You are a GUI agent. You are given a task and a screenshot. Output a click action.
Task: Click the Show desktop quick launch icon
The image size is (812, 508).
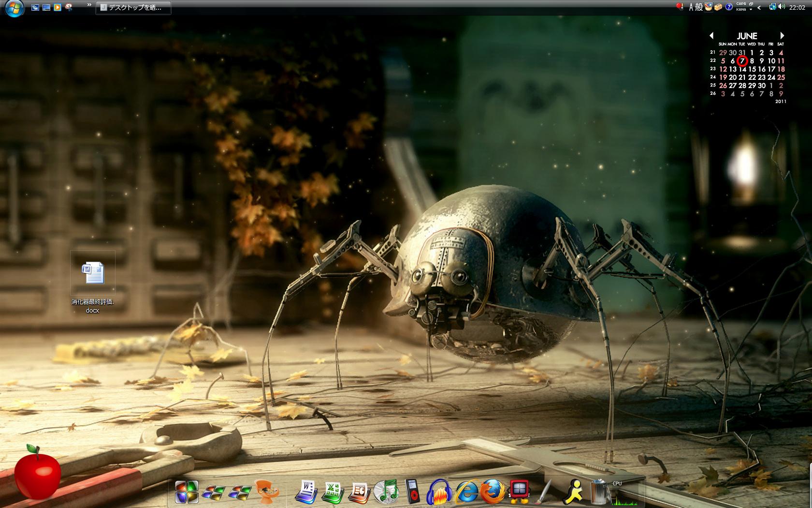tap(46, 7)
